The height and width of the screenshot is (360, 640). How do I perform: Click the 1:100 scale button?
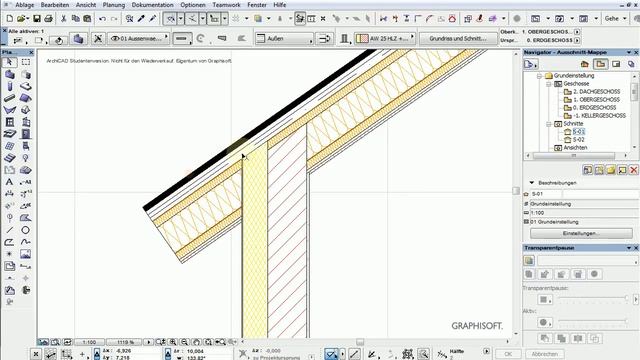[x=89, y=342]
